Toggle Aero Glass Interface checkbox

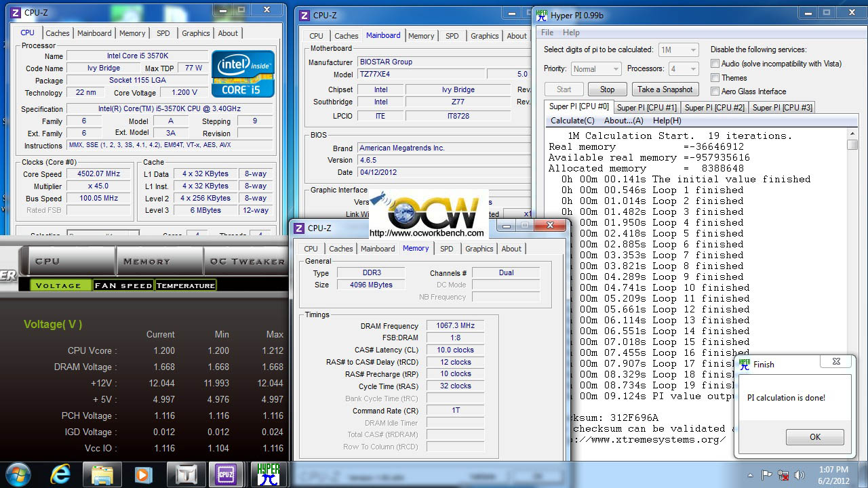pyautogui.click(x=715, y=91)
